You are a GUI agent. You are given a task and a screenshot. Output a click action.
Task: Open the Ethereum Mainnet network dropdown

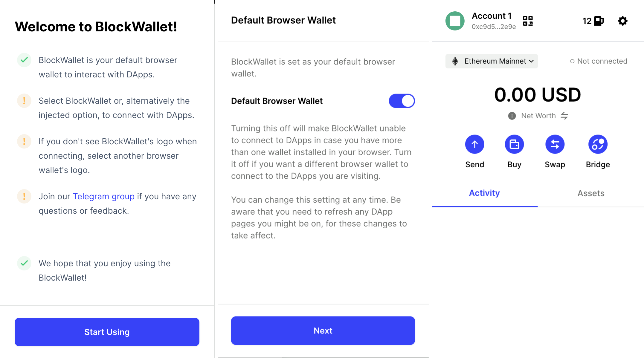(x=492, y=61)
